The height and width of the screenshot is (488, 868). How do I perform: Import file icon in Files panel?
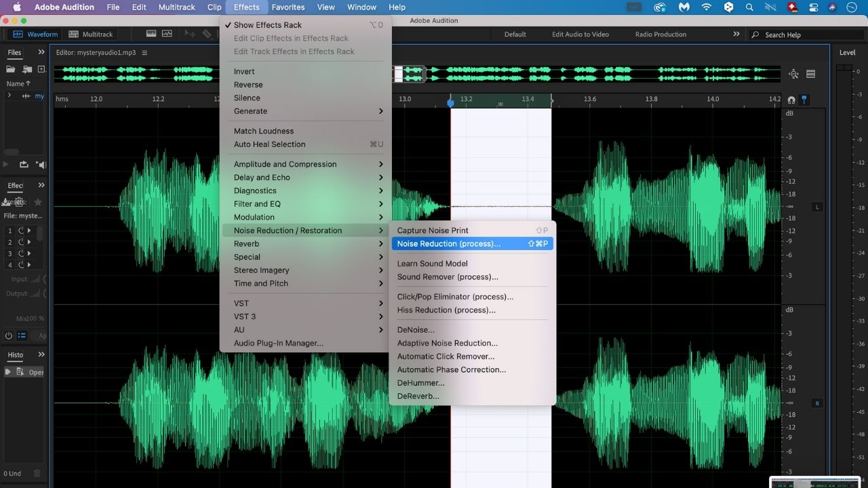coord(27,69)
